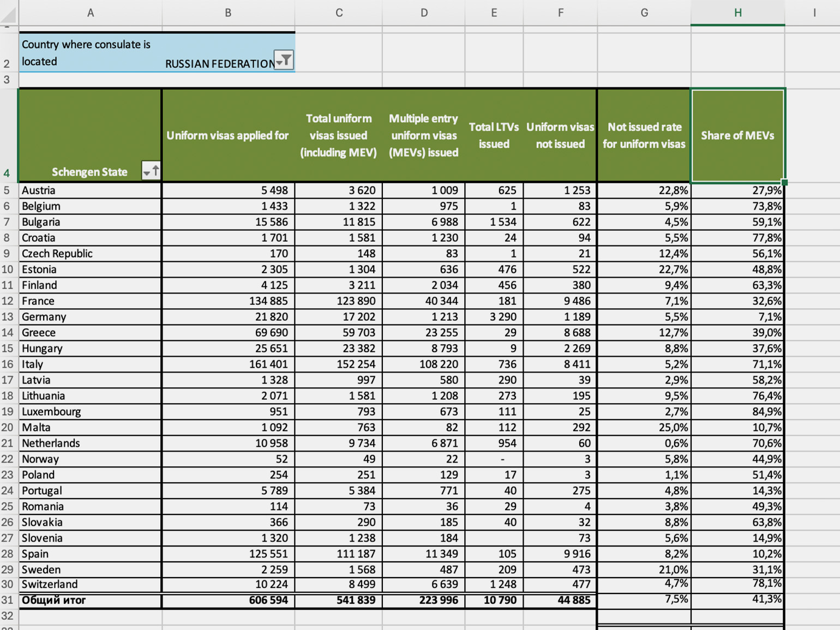Select the Poland cell
Viewport: 840px width, 630px height.
tap(91, 475)
